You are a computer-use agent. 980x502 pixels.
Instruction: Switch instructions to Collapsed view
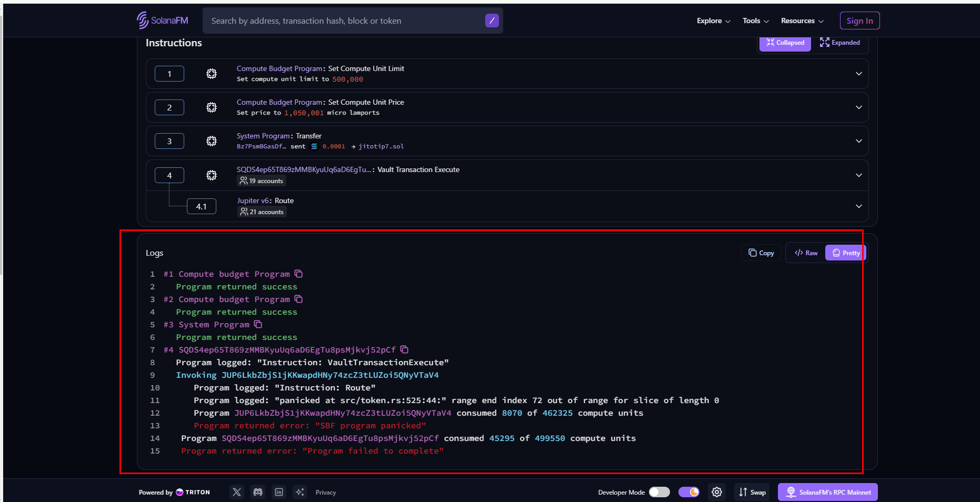785,43
